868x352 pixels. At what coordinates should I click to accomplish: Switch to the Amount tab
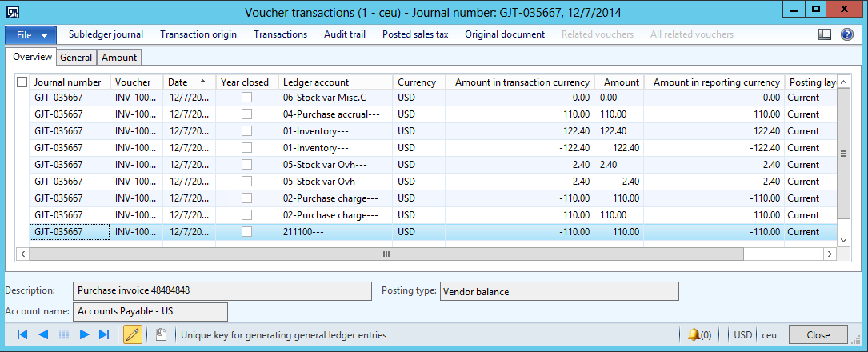118,57
